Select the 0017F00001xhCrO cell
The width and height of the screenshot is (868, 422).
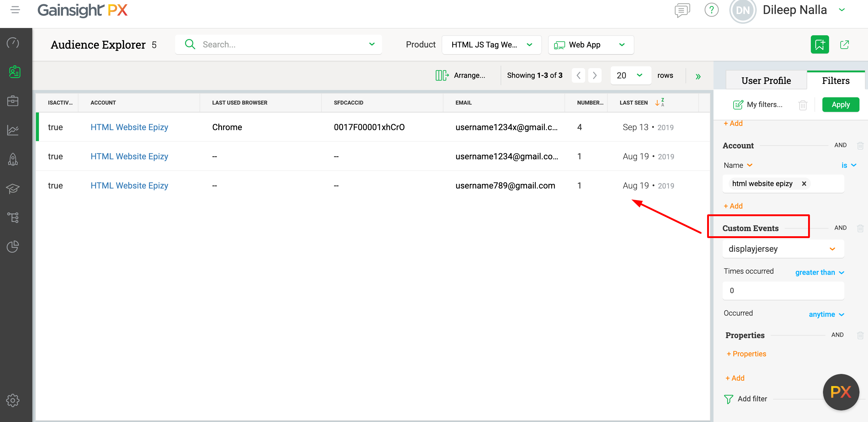369,127
